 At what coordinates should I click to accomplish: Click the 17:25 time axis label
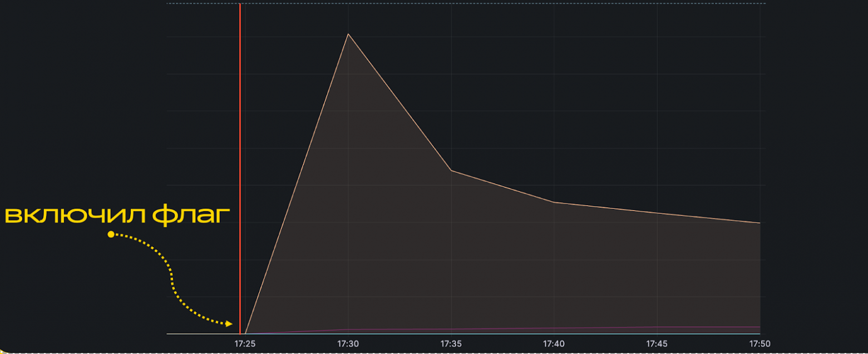pos(245,344)
